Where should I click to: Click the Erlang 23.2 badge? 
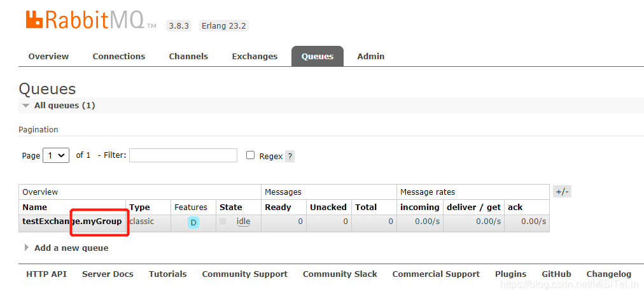[224, 26]
